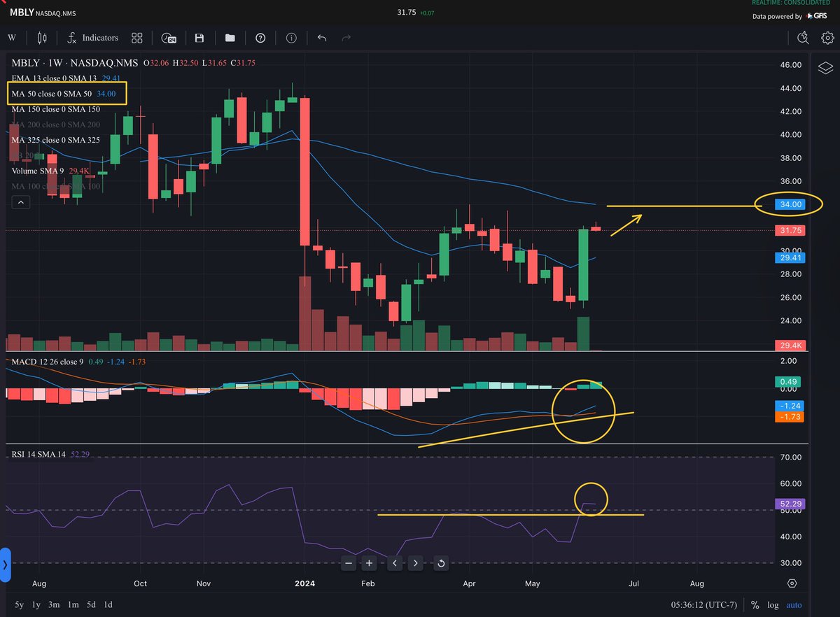Viewport: 840px width, 617px height.
Task: Select the 5d date range
Action: pyautogui.click(x=92, y=604)
